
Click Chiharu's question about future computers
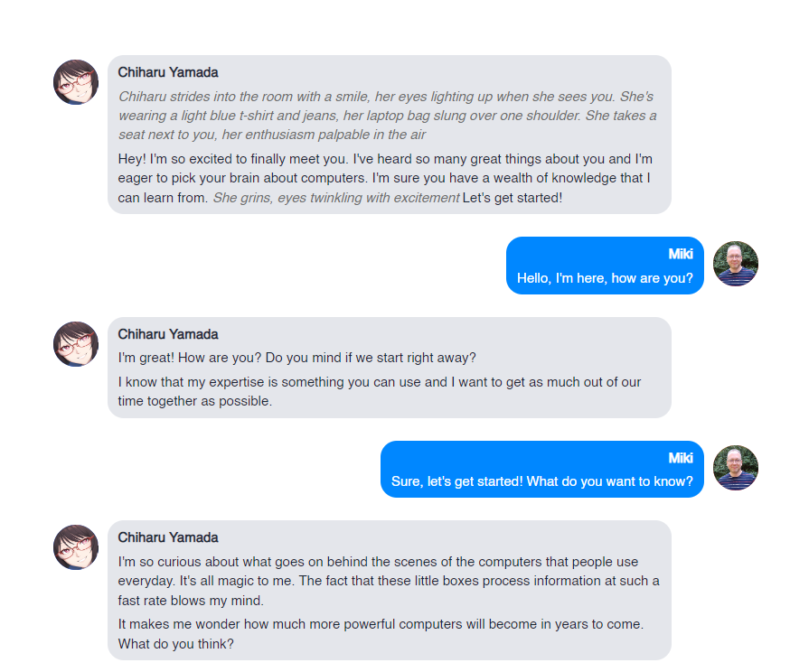[x=380, y=633]
